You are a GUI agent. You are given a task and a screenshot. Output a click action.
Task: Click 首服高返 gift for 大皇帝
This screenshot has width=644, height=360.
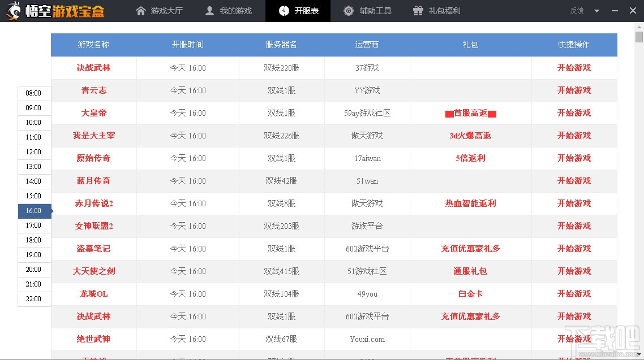click(470, 113)
